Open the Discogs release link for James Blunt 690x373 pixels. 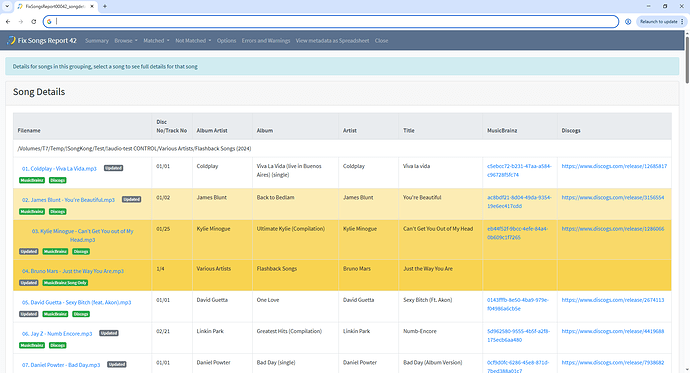pos(613,197)
